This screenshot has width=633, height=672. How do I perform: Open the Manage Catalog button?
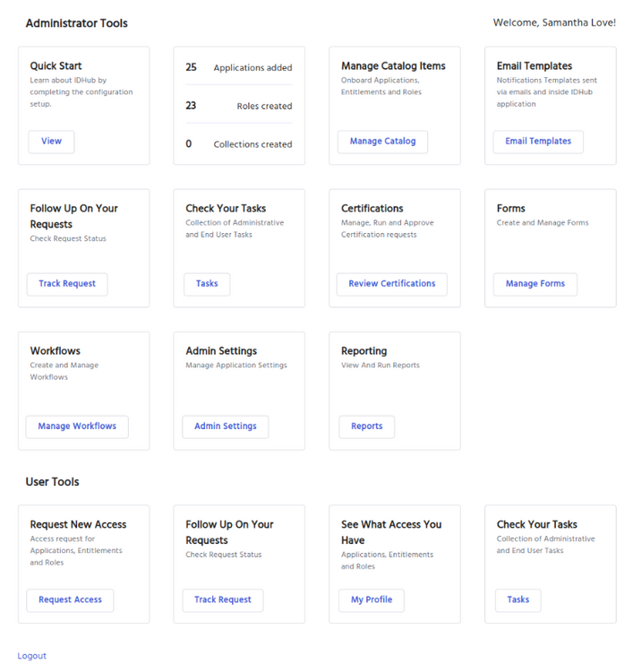pos(382,142)
